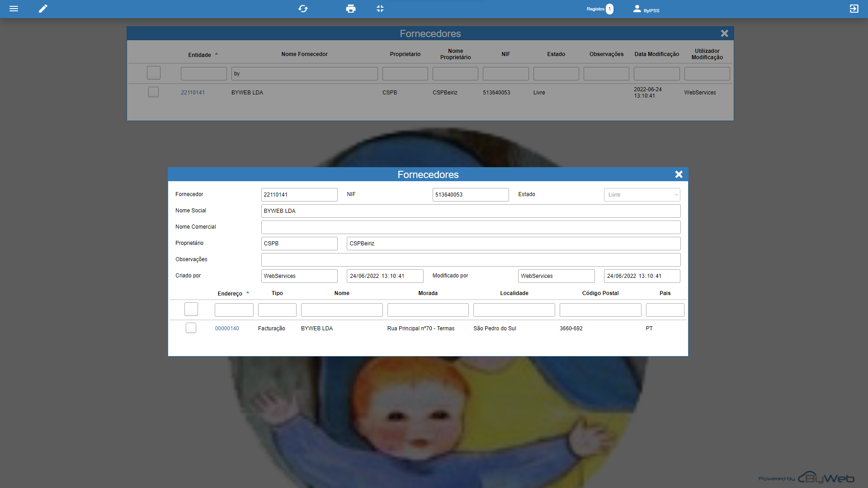Click the Código Postal column header
Image resolution: width=868 pixels, height=488 pixels.
click(x=600, y=293)
